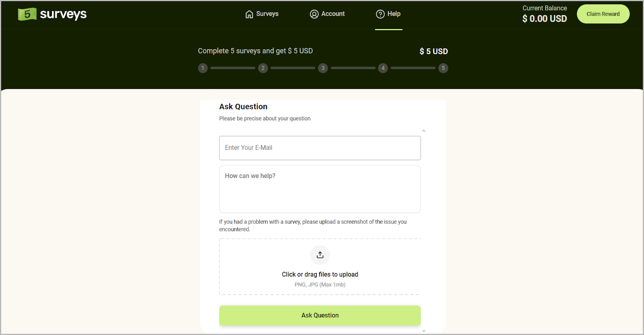
Task: Expand more content via the bottom chevron
Action: [424, 330]
